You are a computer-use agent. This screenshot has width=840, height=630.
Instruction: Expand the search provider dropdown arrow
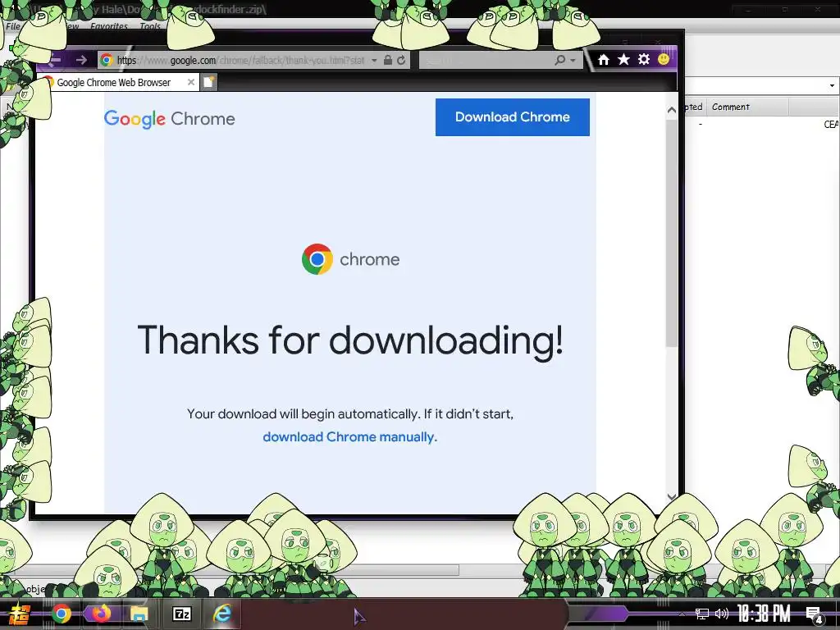pos(573,60)
